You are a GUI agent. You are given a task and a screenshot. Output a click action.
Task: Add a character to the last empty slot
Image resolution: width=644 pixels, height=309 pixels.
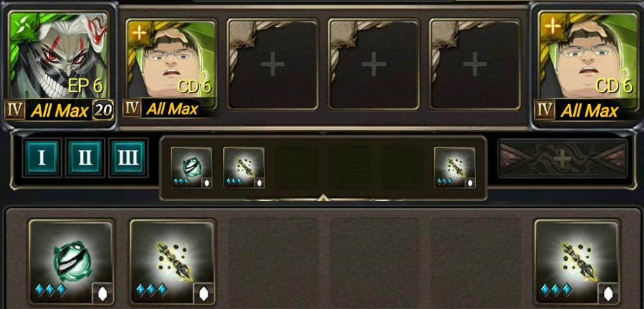point(475,64)
